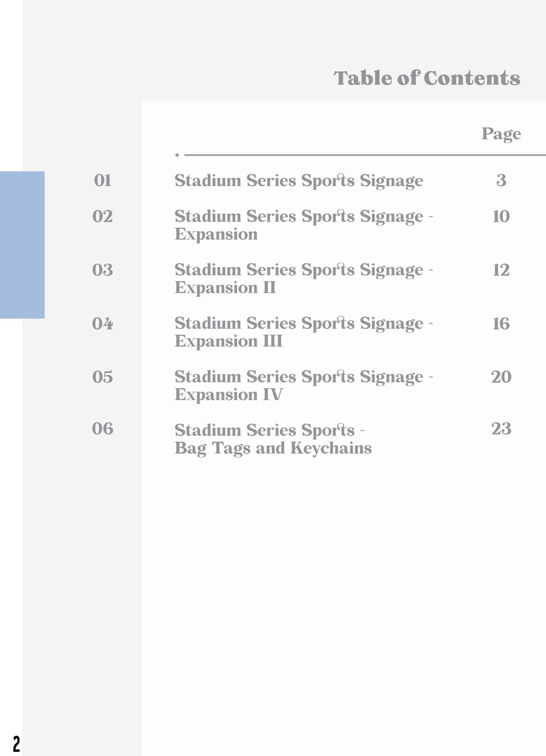The image size is (546, 756).
Task: Click page reference 16
Action: (x=501, y=323)
